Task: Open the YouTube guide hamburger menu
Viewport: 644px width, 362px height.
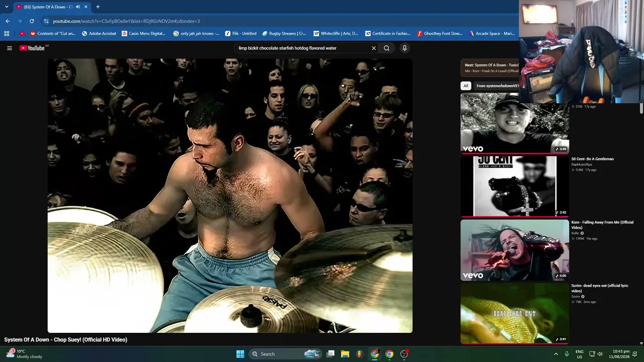Action: pyautogui.click(x=10, y=48)
